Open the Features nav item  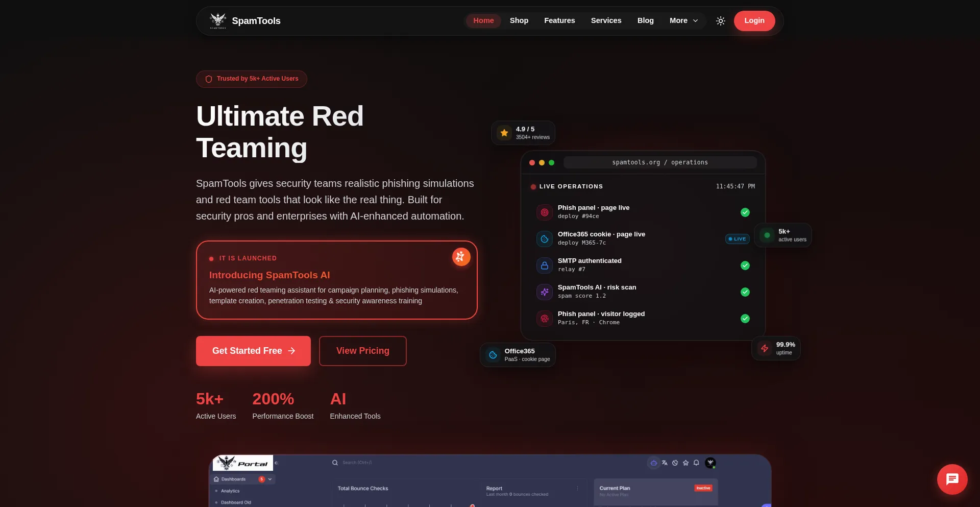[x=559, y=20]
